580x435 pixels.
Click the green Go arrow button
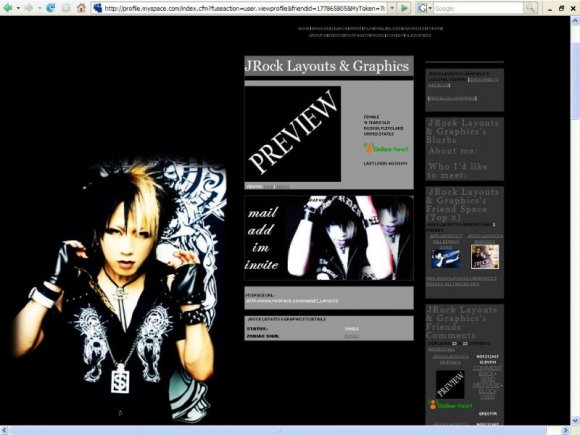(x=405, y=8)
